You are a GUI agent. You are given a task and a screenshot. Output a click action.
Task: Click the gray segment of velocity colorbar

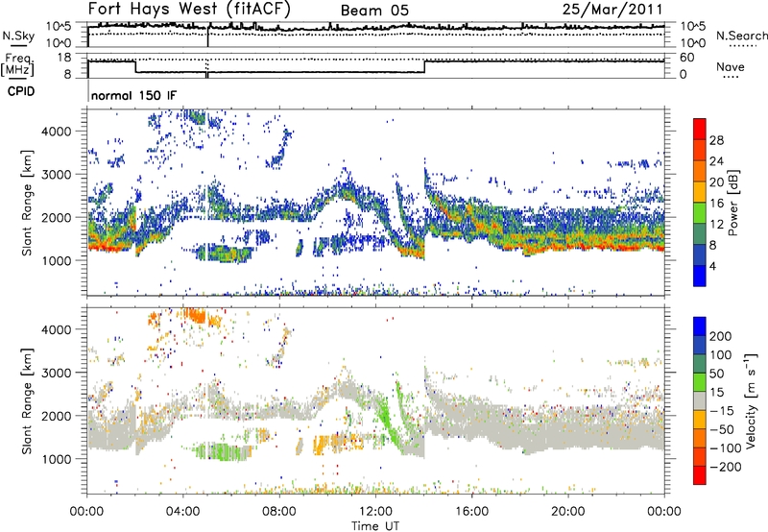click(x=700, y=400)
